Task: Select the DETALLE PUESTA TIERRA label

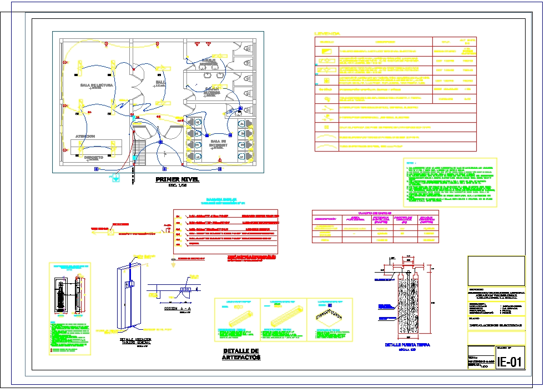Action: [x=407, y=344]
